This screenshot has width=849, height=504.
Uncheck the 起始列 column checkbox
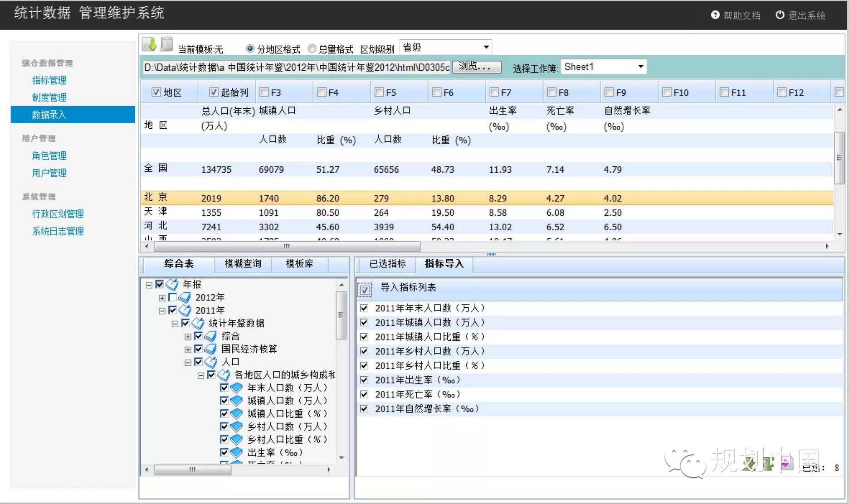coord(214,92)
